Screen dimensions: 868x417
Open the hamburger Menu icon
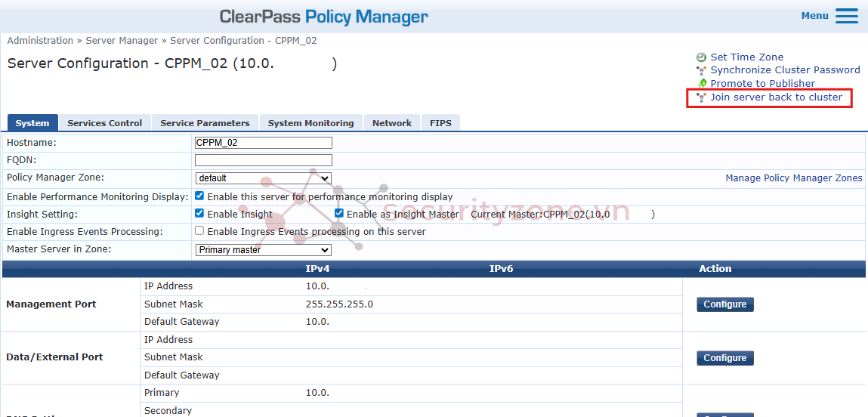tap(846, 16)
